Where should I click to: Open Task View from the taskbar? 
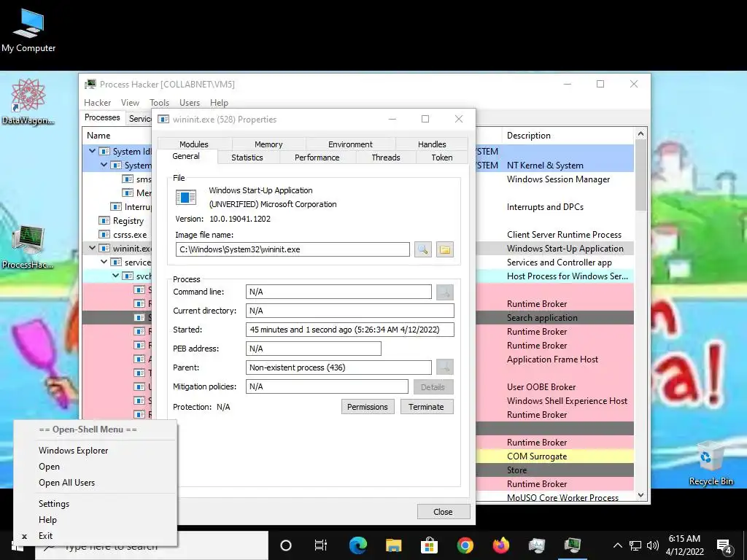(x=321, y=545)
